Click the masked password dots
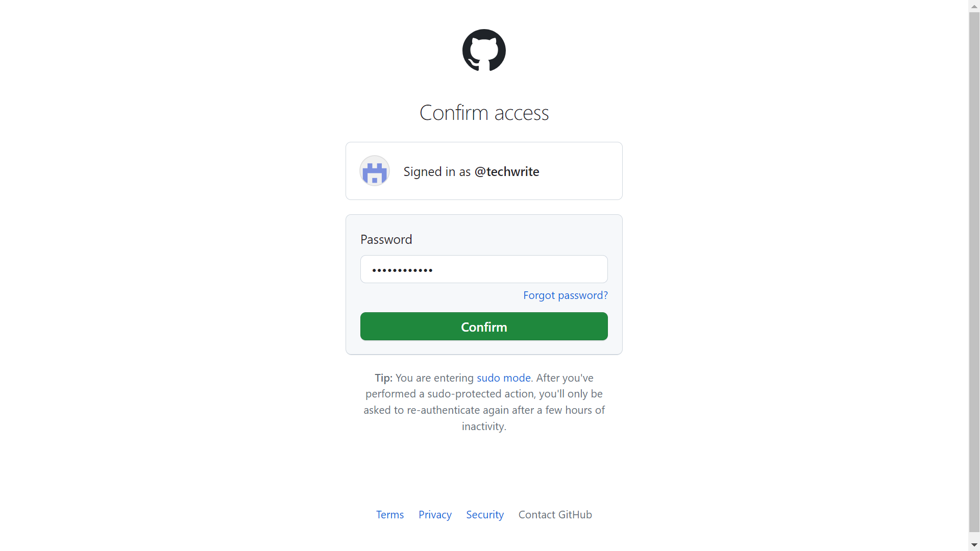This screenshot has width=980, height=551. click(402, 270)
